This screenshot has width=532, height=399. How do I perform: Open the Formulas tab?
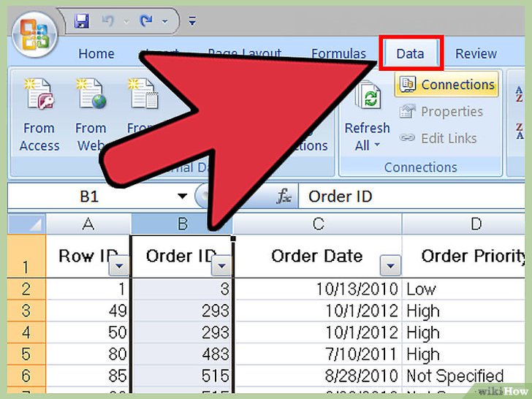[338, 53]
